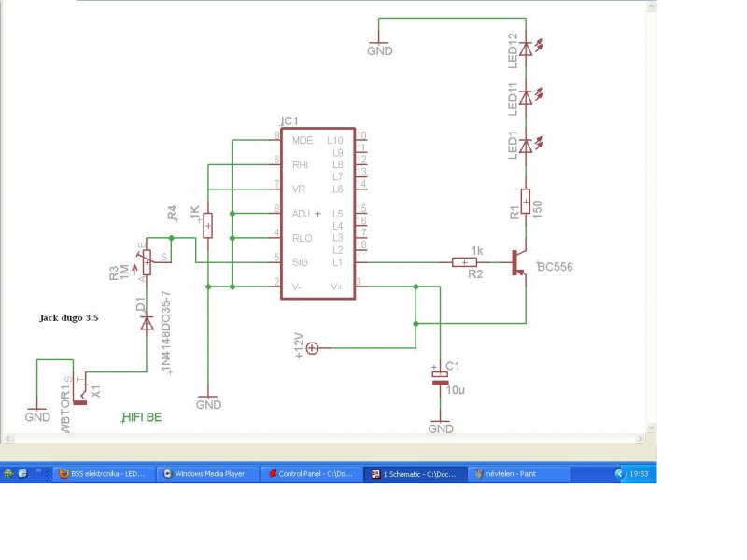Screen dimensions: 747x560
Task: Expand hidden system tray icons arrow
Action: (619, 474)
